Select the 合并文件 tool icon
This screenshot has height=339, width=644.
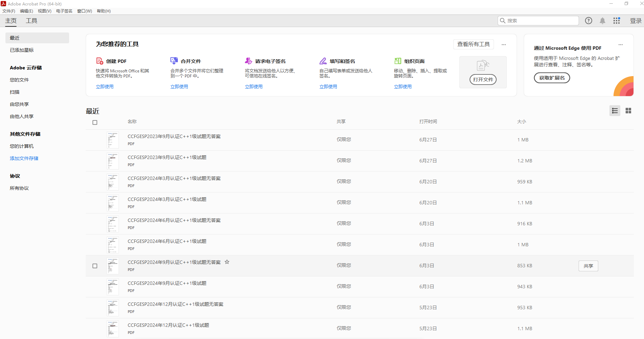pos(174,61)
